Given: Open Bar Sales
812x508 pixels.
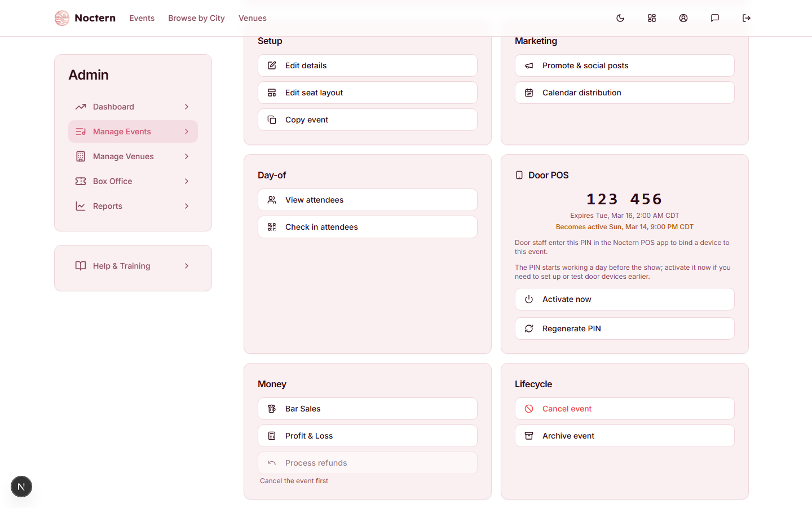Looking at the screenshot, I should [x=368, y=409].
